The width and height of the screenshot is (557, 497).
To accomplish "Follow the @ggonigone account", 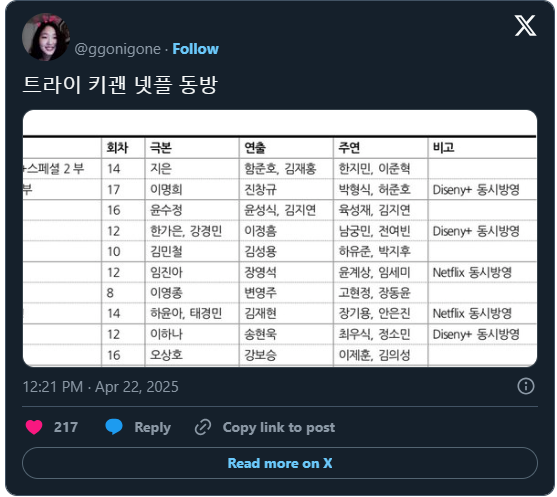I will (x=195, y=49).
